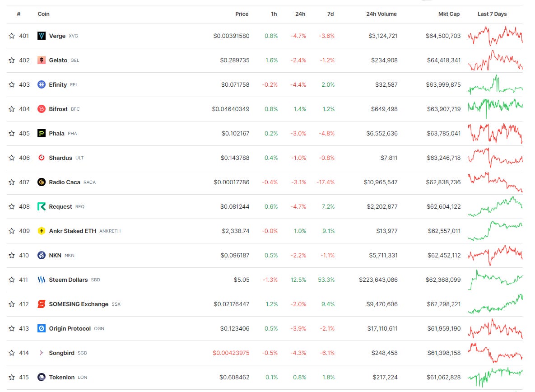Toggle the star for NKN

point(12,255)
